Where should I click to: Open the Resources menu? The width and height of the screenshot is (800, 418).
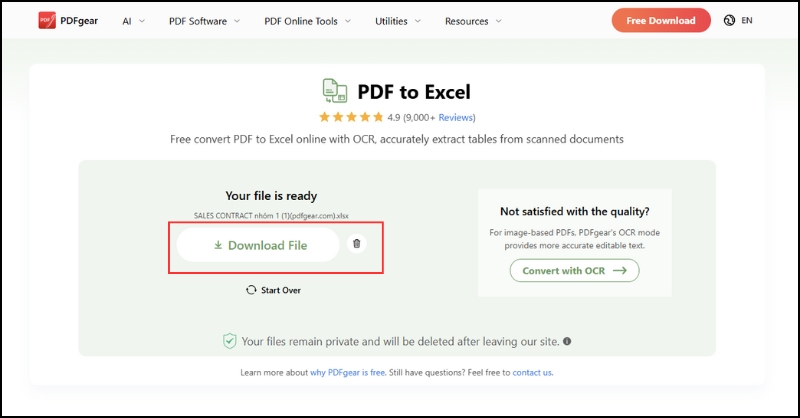pos(466,21)
